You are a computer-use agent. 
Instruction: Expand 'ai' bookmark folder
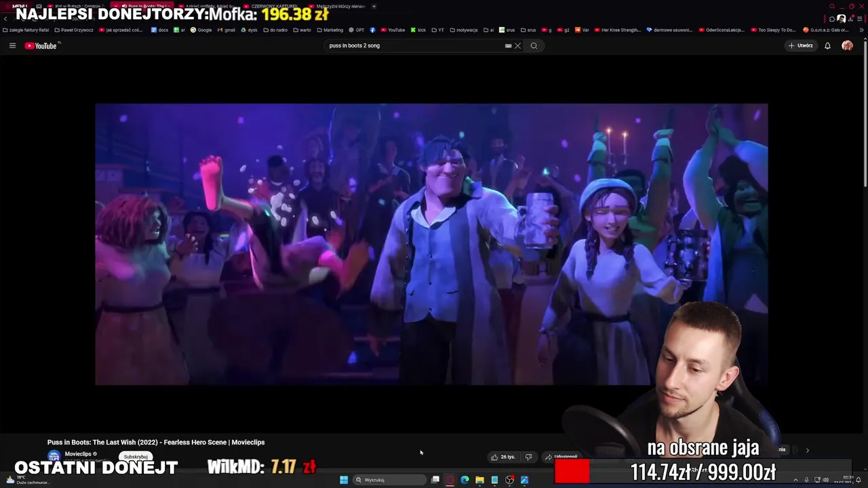488,30
